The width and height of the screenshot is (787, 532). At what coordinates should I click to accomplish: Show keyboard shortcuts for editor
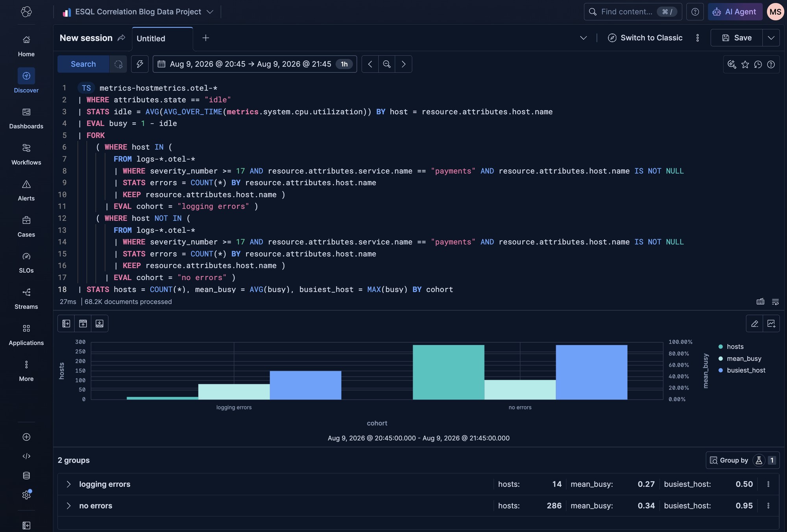pos(760,302)
